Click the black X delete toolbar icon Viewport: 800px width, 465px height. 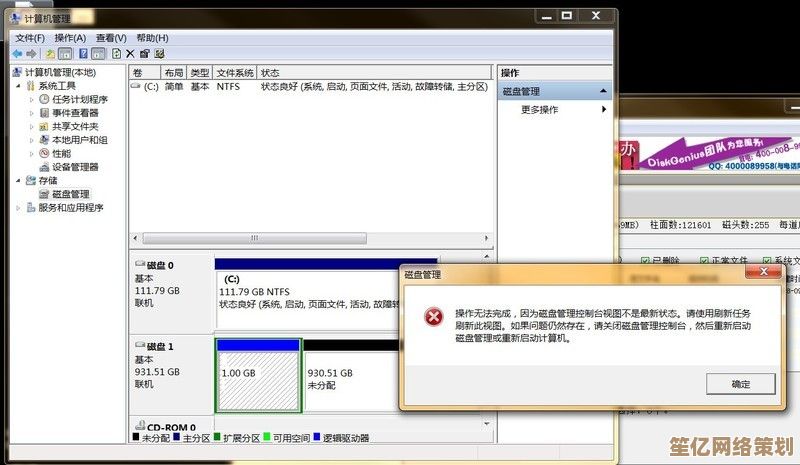point(130,54)
